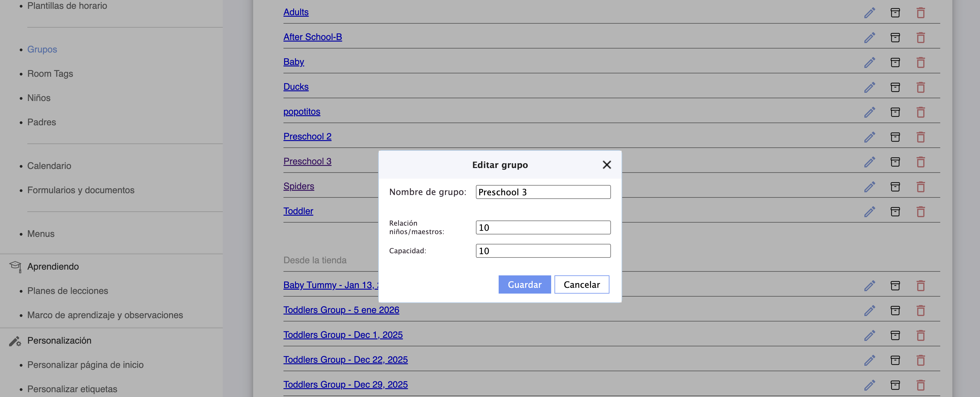The width and height of the screenshot is (980, 397).
Task: Delete the Preschool 2 group
Action: [x=920, y=137]
